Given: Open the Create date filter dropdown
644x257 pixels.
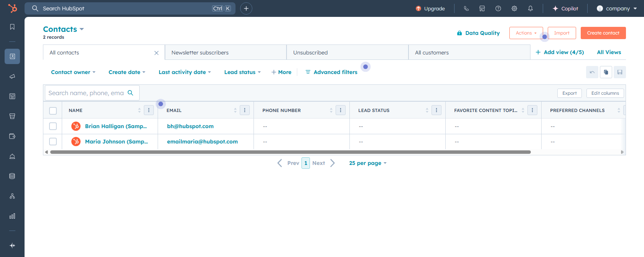Looking at the screenshot, I should point(127,72).
